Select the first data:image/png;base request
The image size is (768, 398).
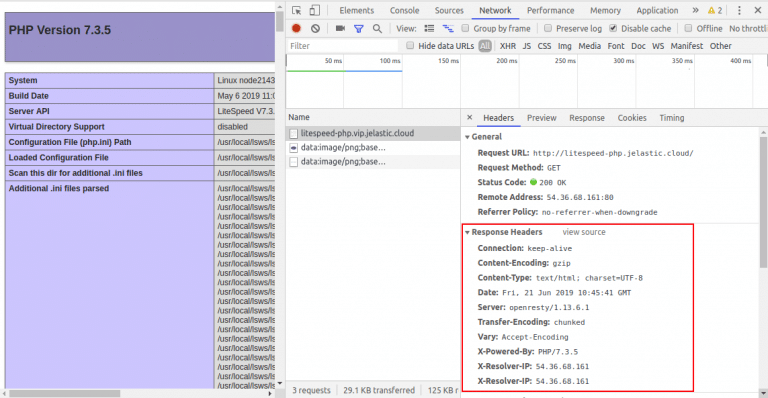(373, 147)
